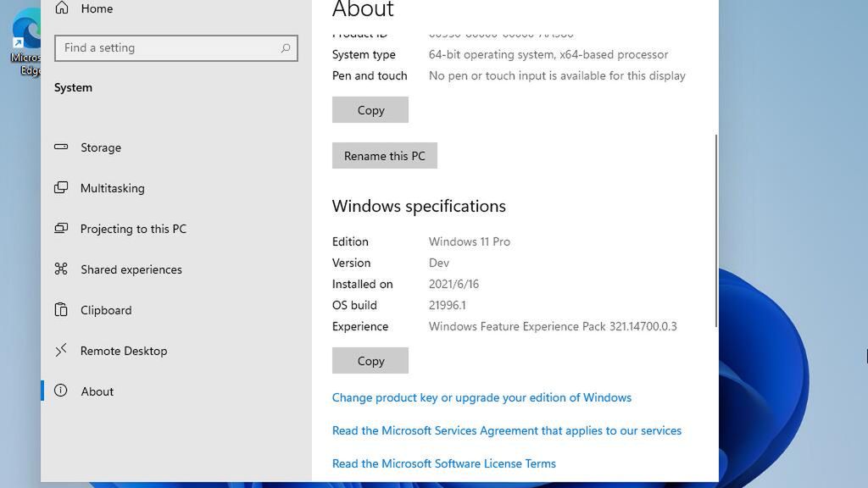Read the Microsoft Services Agreement

click(x=506, y=430)
